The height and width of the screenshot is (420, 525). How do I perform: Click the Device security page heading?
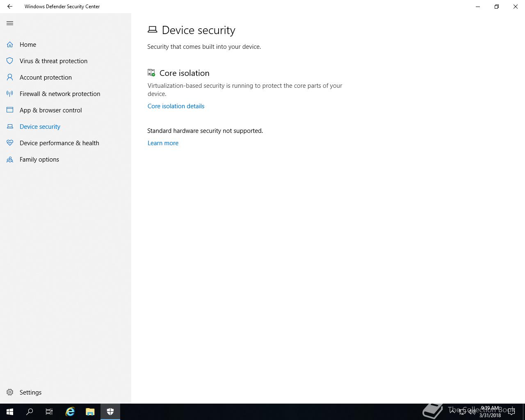[x=199, y=30]
